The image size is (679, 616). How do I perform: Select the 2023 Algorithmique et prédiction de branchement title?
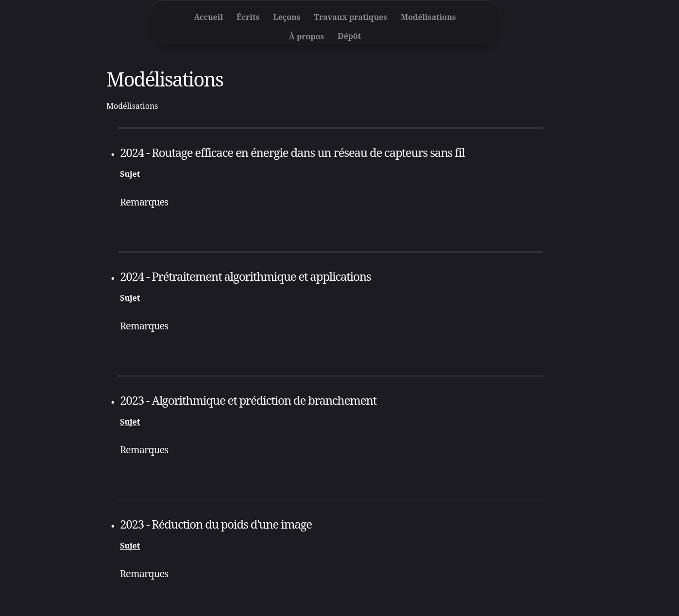248,401
